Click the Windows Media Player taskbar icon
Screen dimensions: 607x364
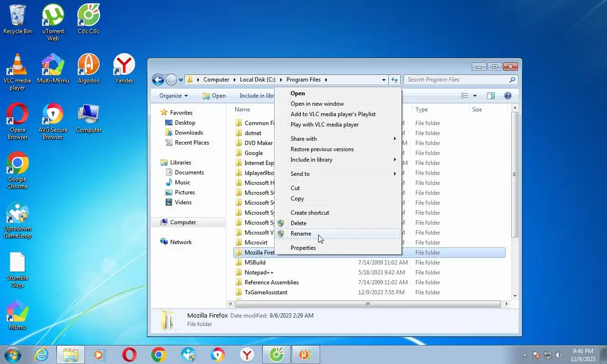click(99, 355)
